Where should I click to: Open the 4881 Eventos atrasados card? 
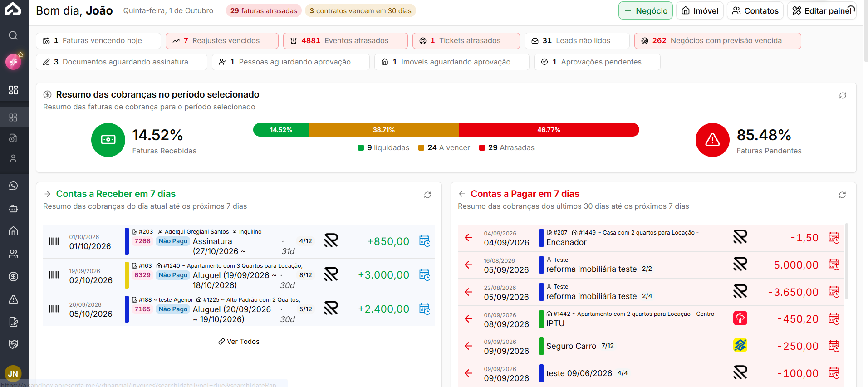[x=345, y=41]
